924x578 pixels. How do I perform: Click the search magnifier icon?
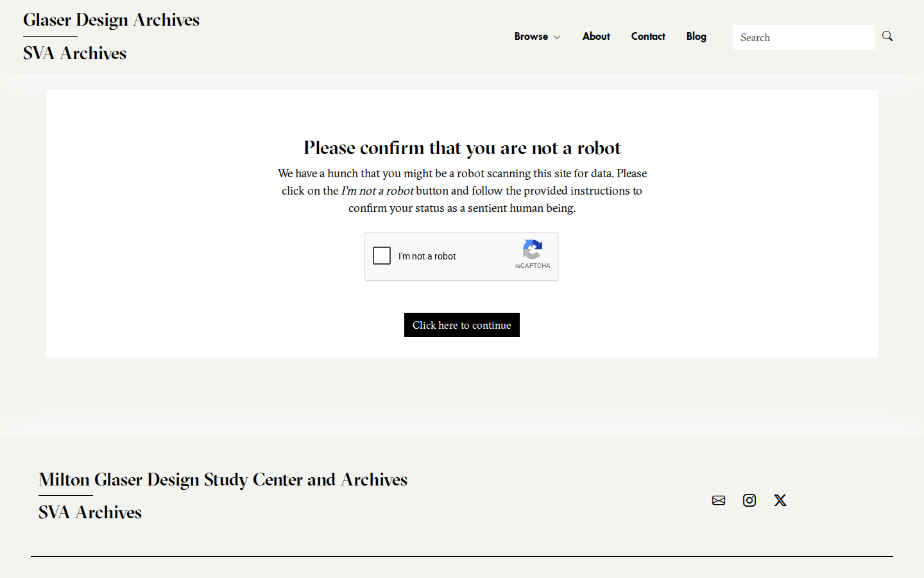pyautogui.click(x=887, y=36)
